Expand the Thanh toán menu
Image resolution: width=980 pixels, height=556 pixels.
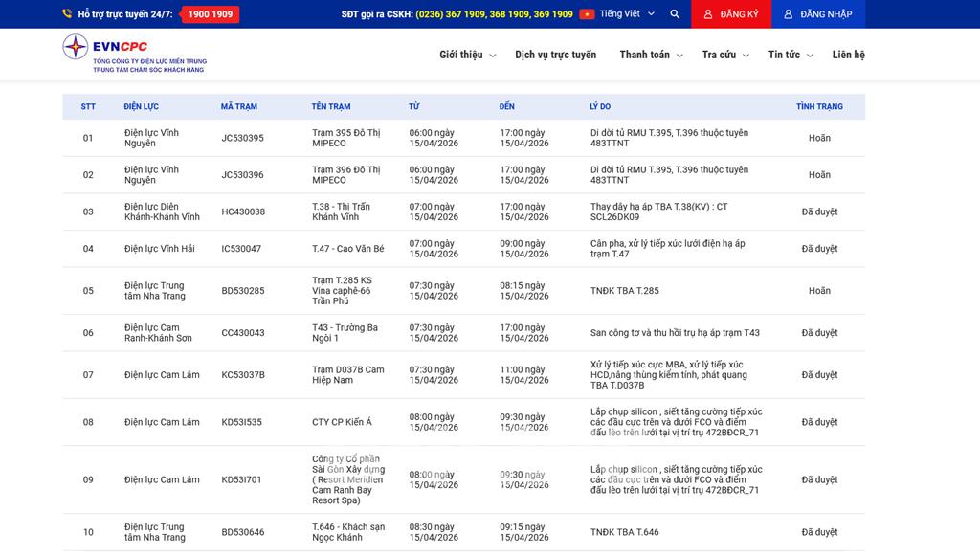pyautogui.click(x=651, y=56)
